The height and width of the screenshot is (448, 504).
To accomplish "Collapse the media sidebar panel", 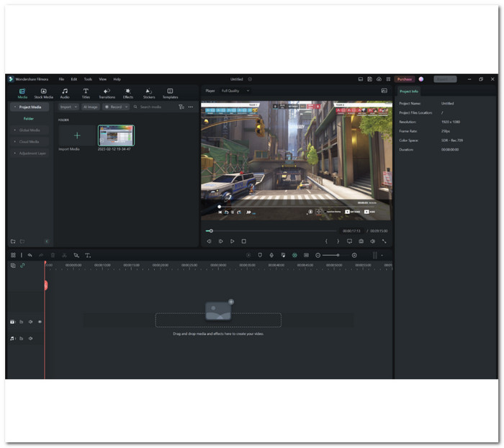I will [x=47, y=241].
